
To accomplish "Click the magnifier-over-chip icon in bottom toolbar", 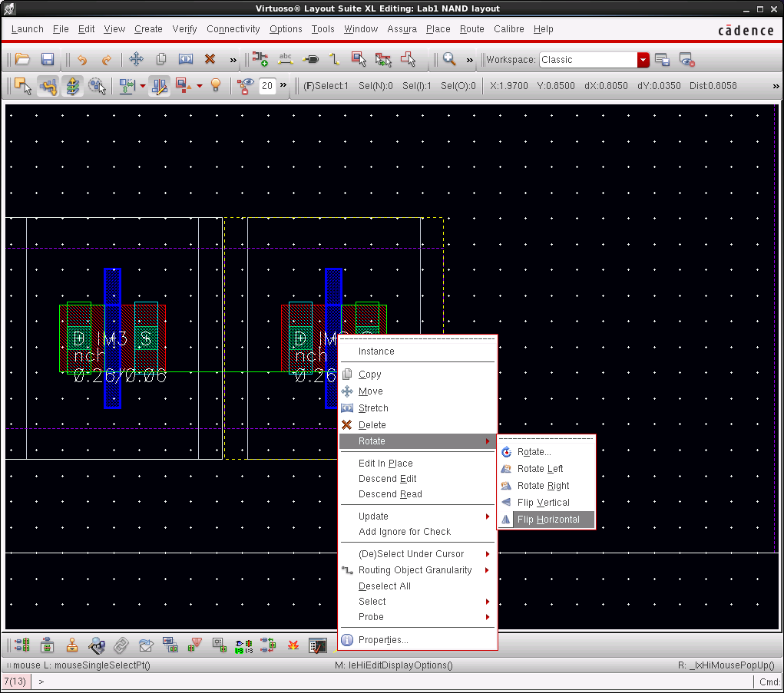I will (97, 645).
